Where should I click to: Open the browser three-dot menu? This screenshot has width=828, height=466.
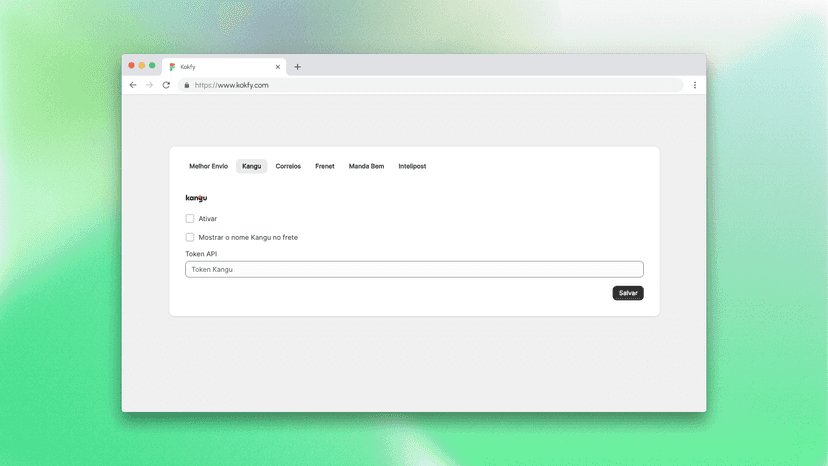[695, 85]
